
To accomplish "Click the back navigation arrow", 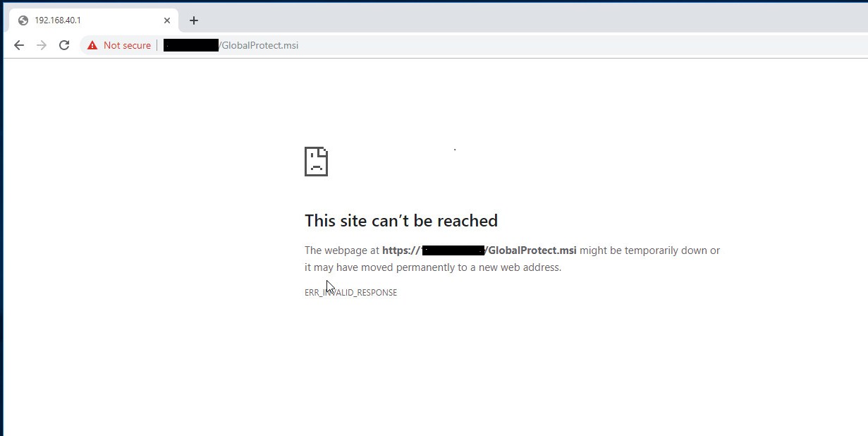I will pyautogui.click(x=18, y=44).
